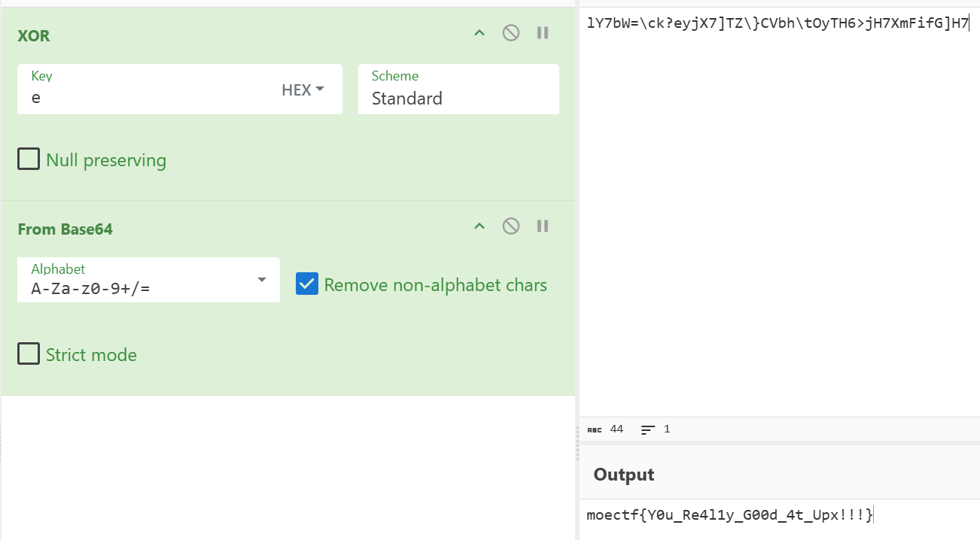Open the XOR Scheme dropdown
This screenshot has height=540, width=980.
click(x=458, y=98)
